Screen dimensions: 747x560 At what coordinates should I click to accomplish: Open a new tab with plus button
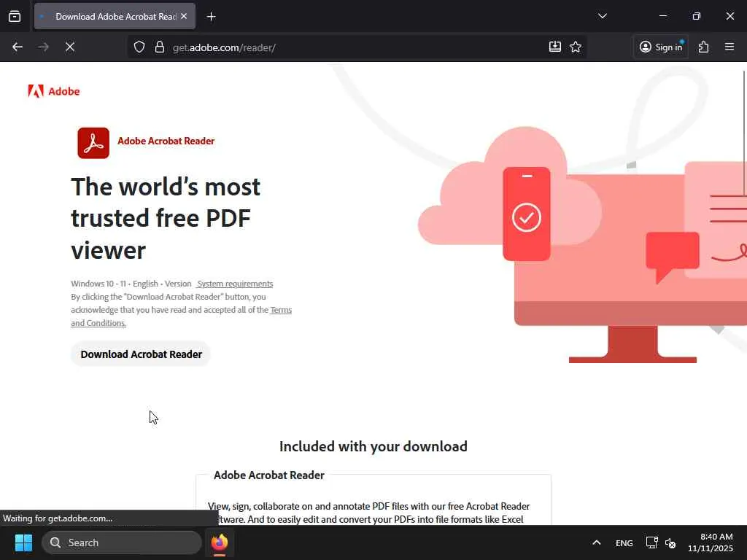pos(211,17)
